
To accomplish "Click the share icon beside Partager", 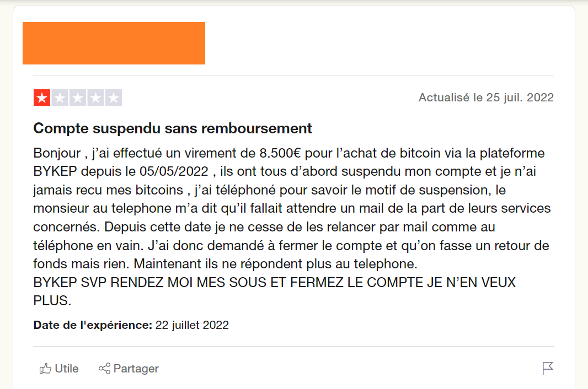I will click(104, 369).
